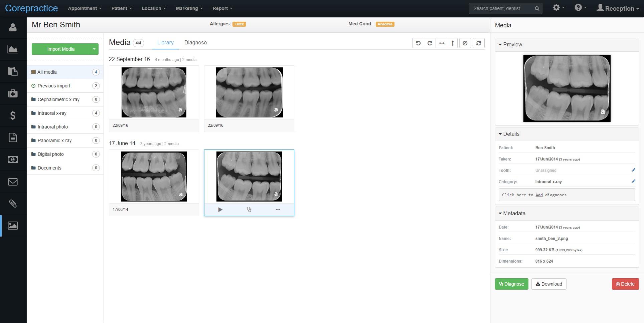Click the play icon under selected x-ray

[220, 210]
